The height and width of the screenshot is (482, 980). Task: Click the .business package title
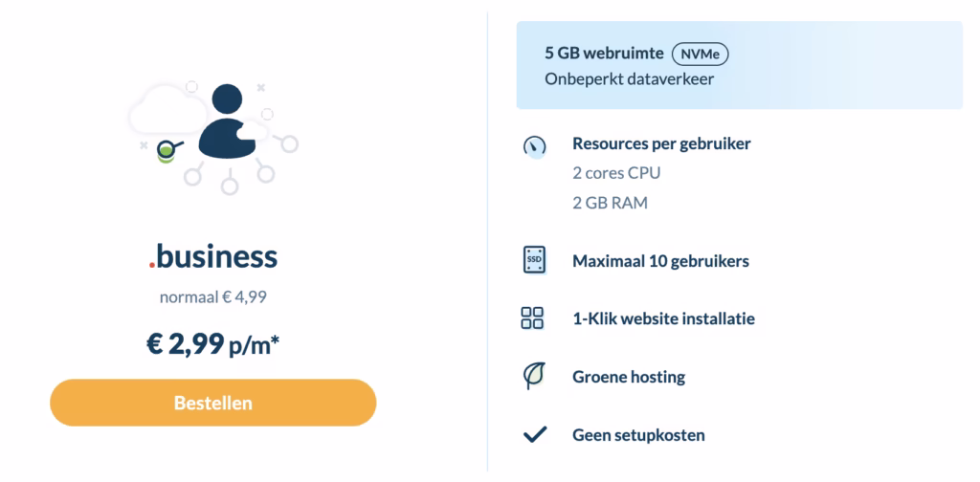point(213,256)
